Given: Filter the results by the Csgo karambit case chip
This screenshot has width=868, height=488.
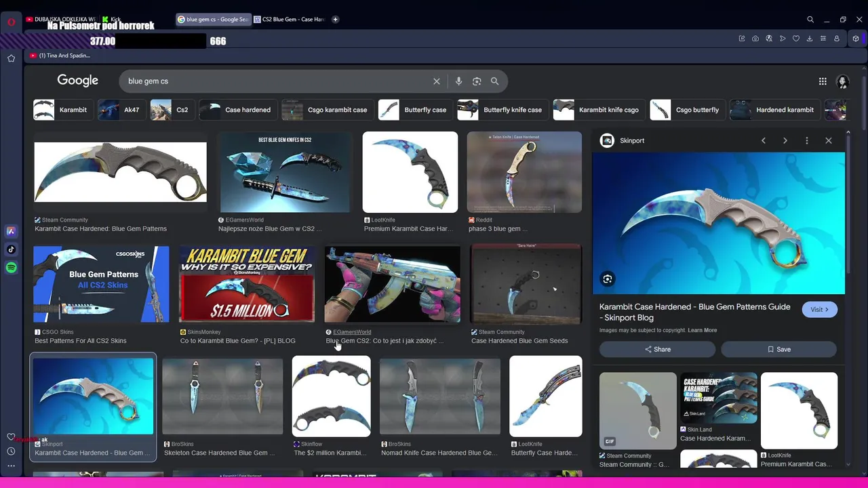Looking at the screenshot, I should point(326,110).
